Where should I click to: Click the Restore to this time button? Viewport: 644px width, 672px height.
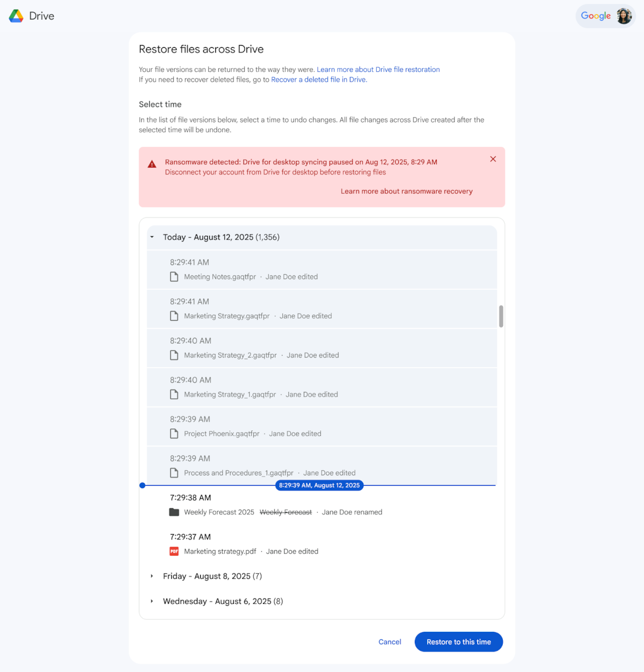458,641
